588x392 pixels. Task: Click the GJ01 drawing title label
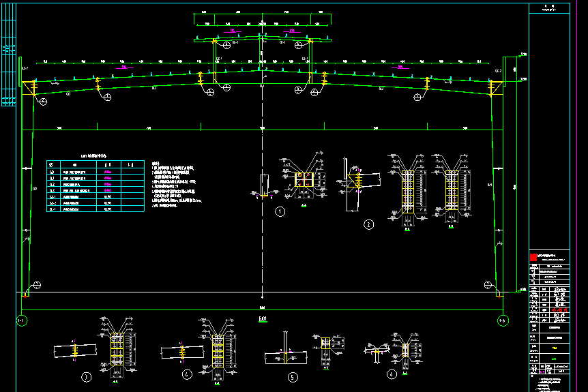pos(263,318)
